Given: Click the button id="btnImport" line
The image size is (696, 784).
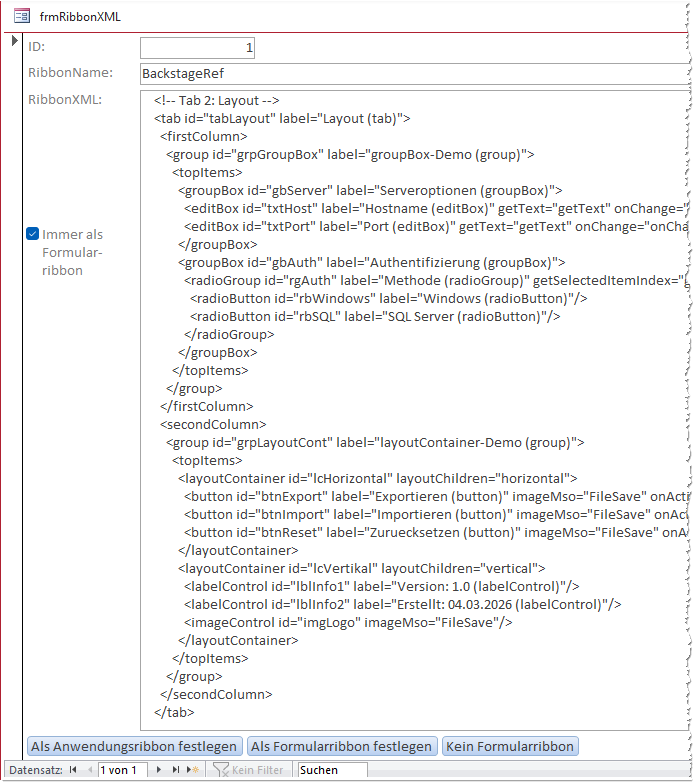Looking at the screenshot, I should [436, 514].
